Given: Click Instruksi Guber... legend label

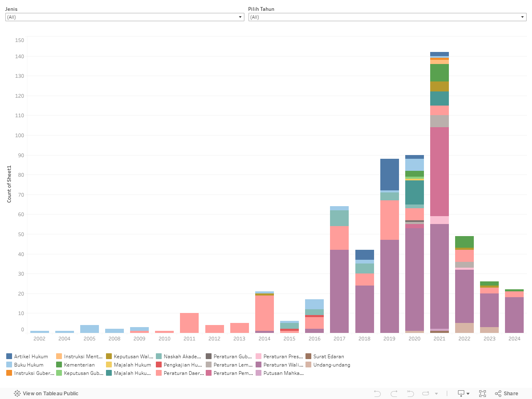Looking at the screenshot, I should tap(34, 373).
